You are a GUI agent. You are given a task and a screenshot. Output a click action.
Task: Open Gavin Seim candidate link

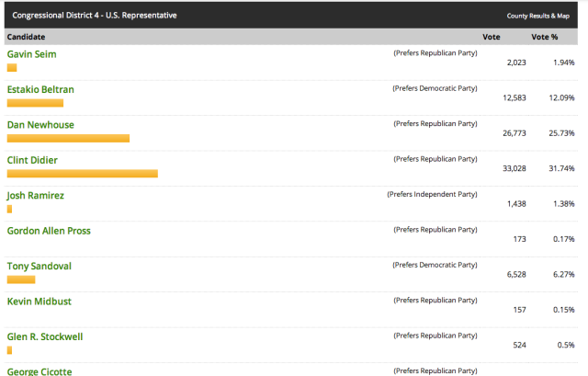click(x=32, y=54)
